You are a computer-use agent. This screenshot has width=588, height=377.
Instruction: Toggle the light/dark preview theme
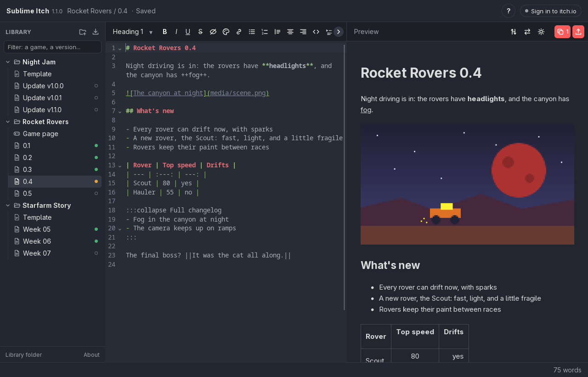pyautogui.click(x=541, y=32)
